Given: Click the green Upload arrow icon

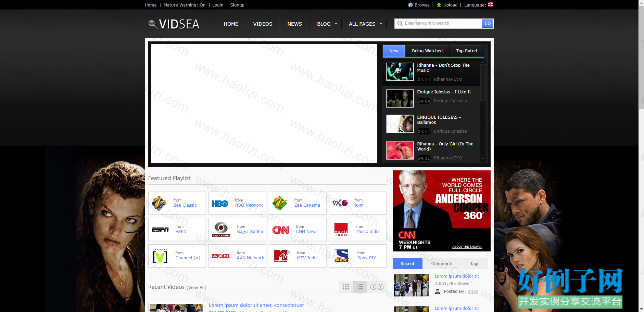Looking at the screenshot, I should click(439, 5).
